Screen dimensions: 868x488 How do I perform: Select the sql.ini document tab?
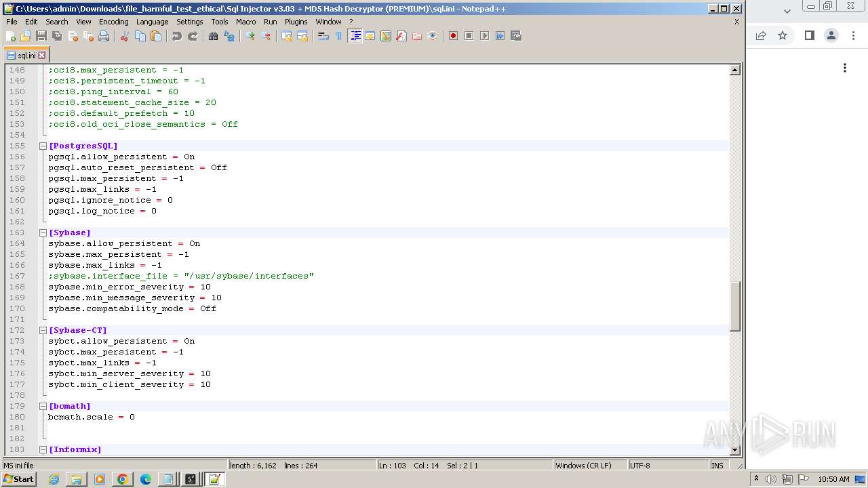coord(26,56)
